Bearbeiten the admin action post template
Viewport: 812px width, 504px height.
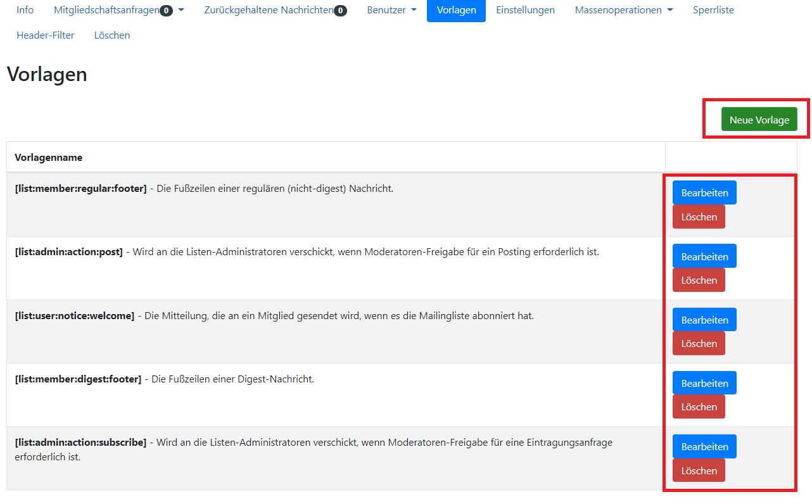click(x=704, y=256)
